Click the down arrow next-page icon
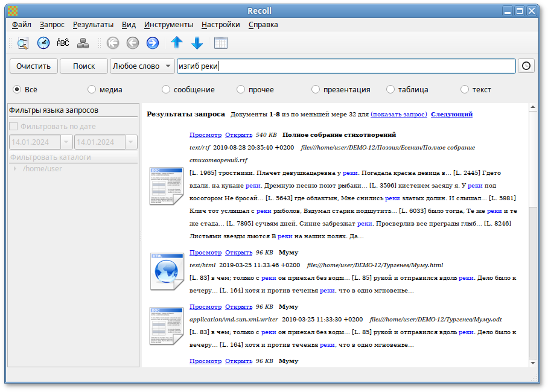Viewport: 548px width, 392px height. tap(199, 43)
